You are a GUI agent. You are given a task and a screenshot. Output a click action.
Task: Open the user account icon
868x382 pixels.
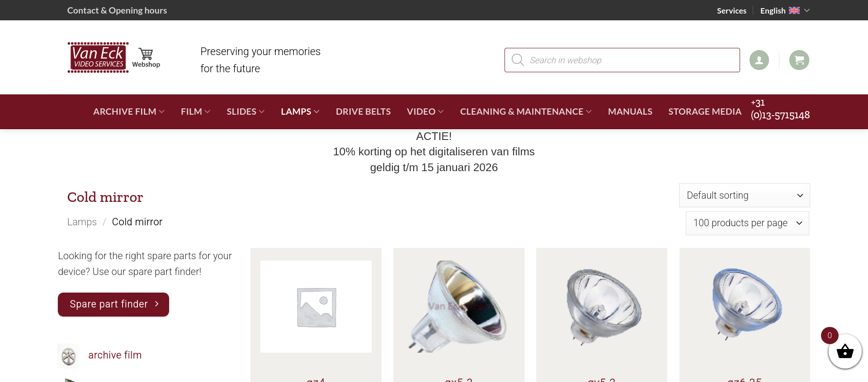pyautogui.click(x=759, y=60)
